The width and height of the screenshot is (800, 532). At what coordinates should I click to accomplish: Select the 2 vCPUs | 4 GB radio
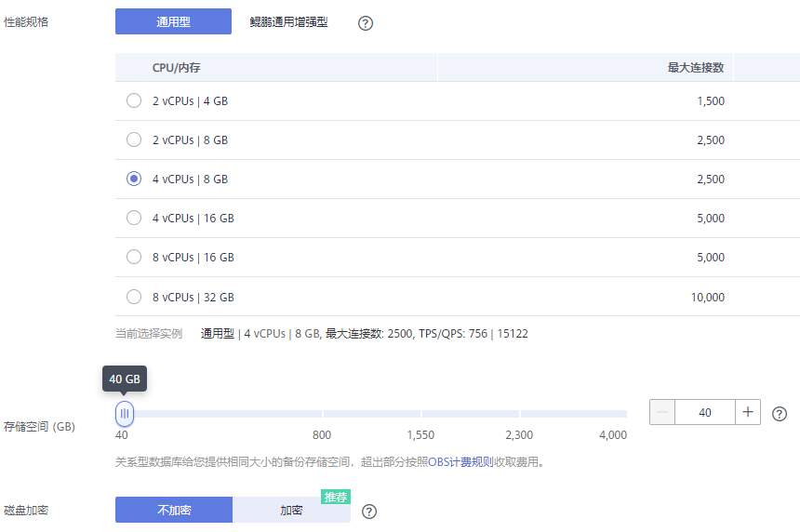pyautogui.click(x=134, y=100)
